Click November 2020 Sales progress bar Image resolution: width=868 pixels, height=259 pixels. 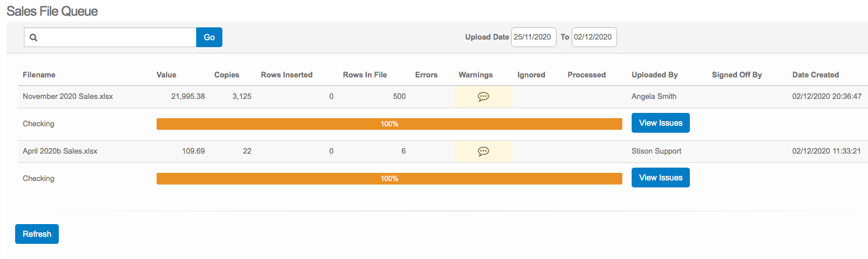389,124
